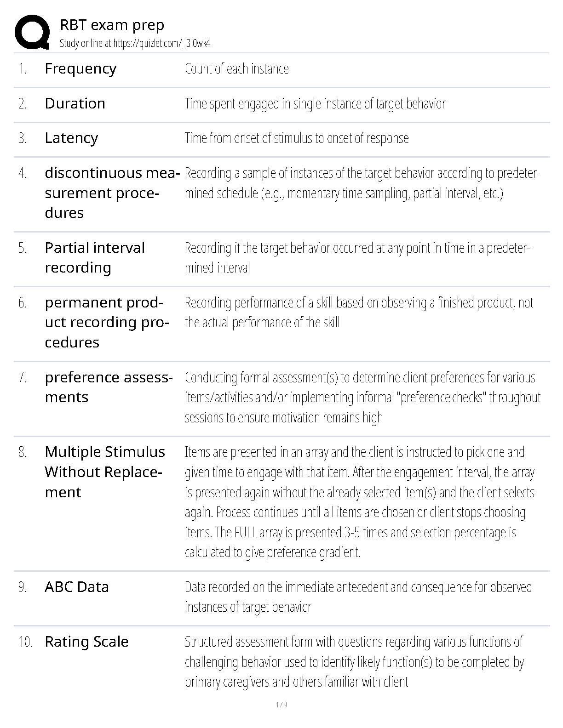Select the Duration term
This screenshot has width=563, height=728.
[75, 103]
